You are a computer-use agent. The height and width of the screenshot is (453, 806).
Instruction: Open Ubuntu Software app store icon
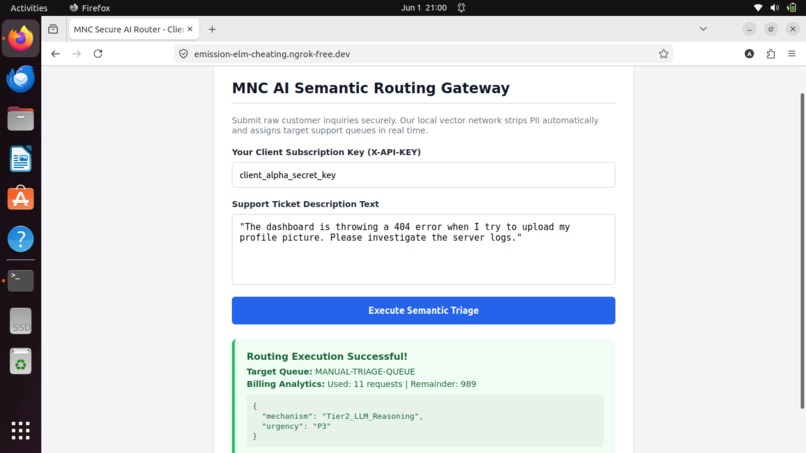(21, 198)
